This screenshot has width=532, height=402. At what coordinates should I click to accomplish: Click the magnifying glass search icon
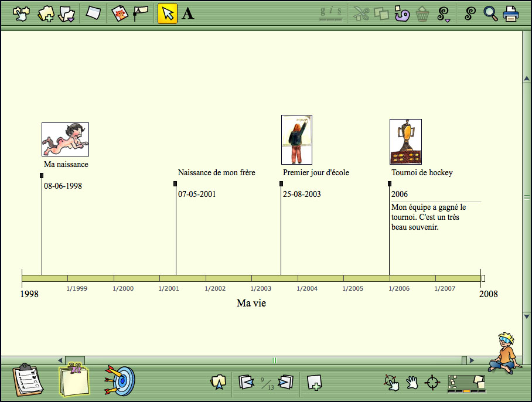490,13
